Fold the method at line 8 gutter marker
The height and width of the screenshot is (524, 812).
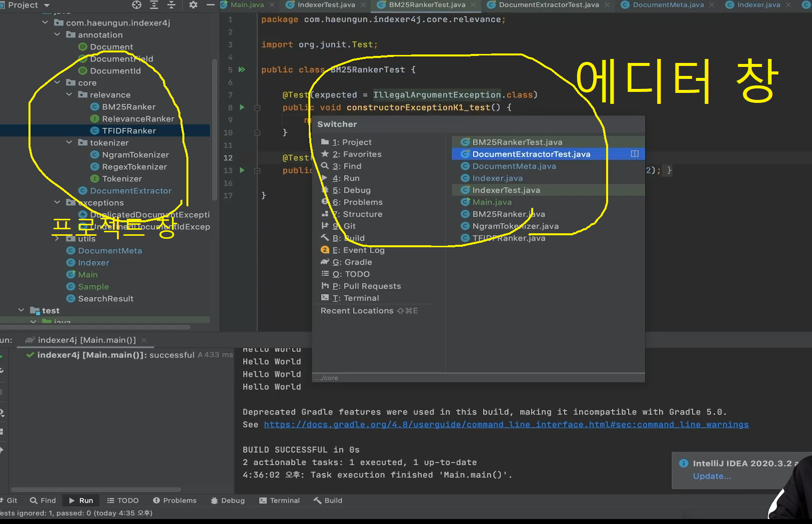tap(257, 107)
